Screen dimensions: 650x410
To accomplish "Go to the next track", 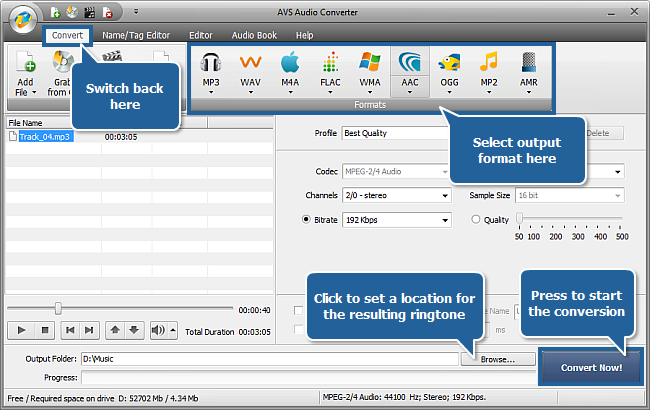I will 89,330.
